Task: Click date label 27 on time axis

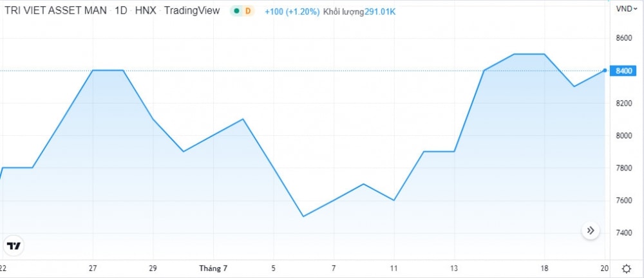Action: [93, 268]
